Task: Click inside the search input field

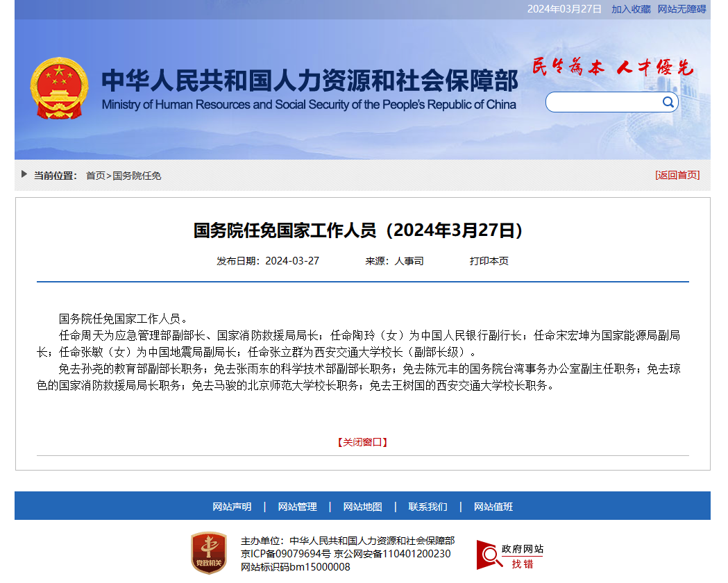Action: [x=602, y=103]
